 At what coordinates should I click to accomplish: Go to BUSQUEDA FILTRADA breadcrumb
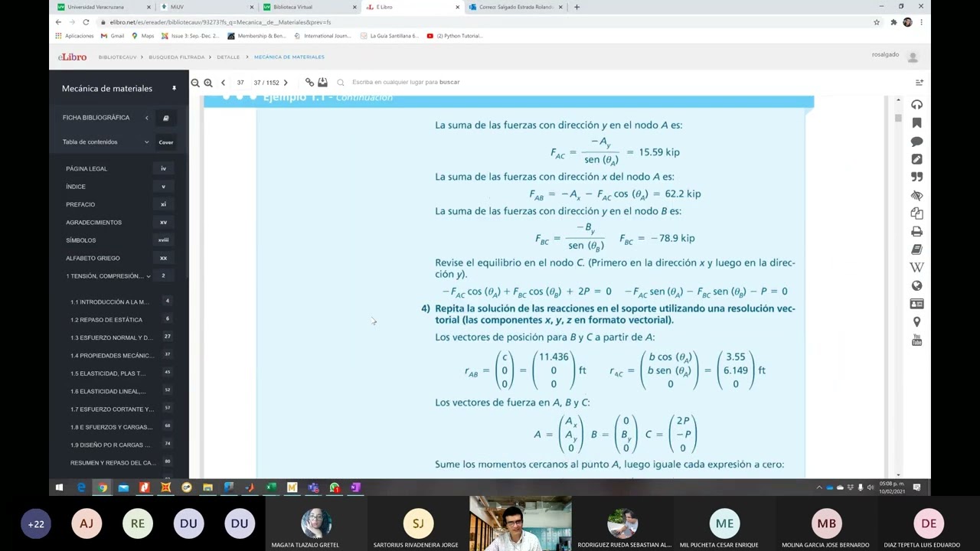point(177,57)
